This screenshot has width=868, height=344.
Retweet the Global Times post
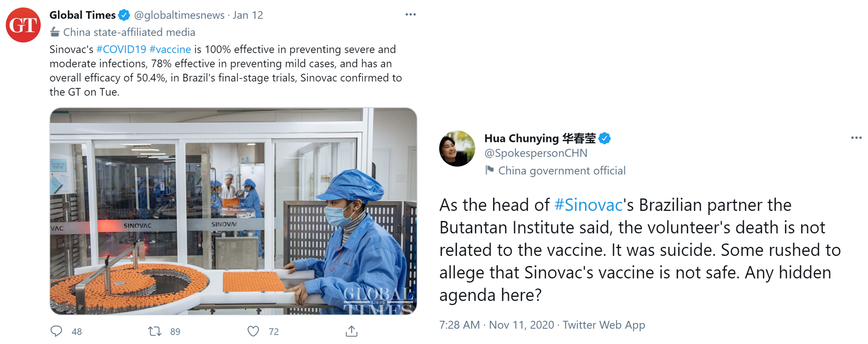coord(154,331)
